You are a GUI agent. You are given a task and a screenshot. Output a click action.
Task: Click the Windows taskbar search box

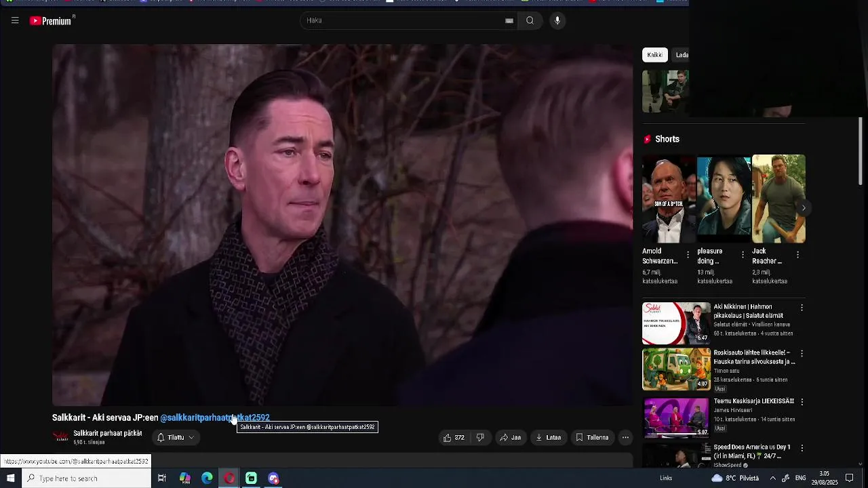click(86, 479)
